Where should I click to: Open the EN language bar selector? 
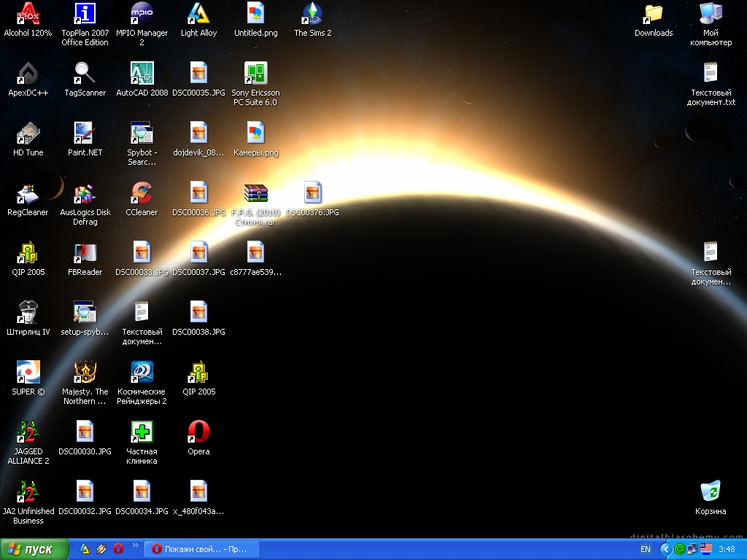pyautogui.click(x=646, y=549)
